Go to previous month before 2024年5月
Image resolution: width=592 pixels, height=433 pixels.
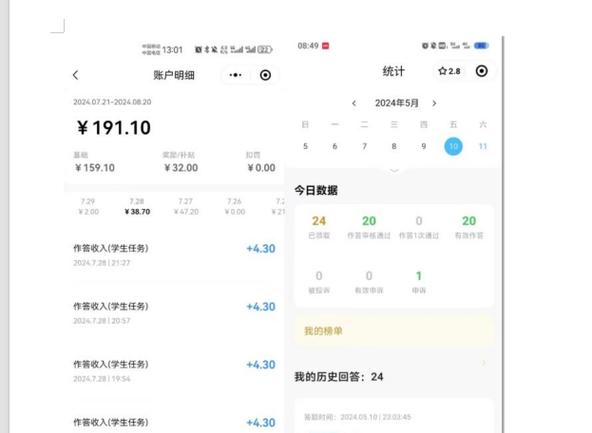[x=354, y=103]
